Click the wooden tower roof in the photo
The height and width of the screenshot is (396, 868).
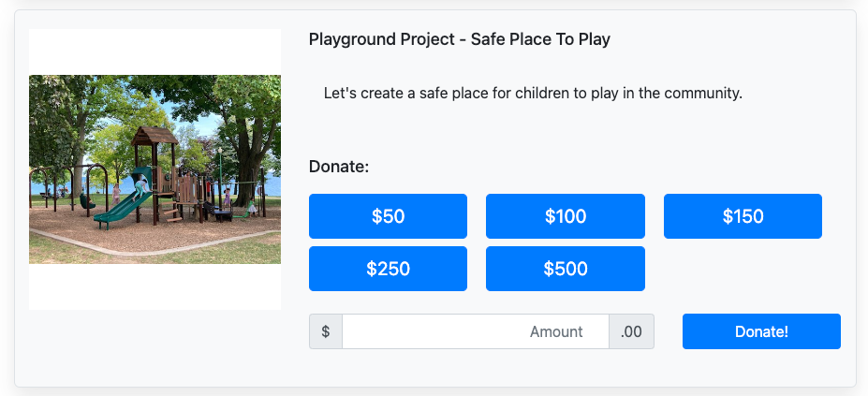[x=154, y=137]
